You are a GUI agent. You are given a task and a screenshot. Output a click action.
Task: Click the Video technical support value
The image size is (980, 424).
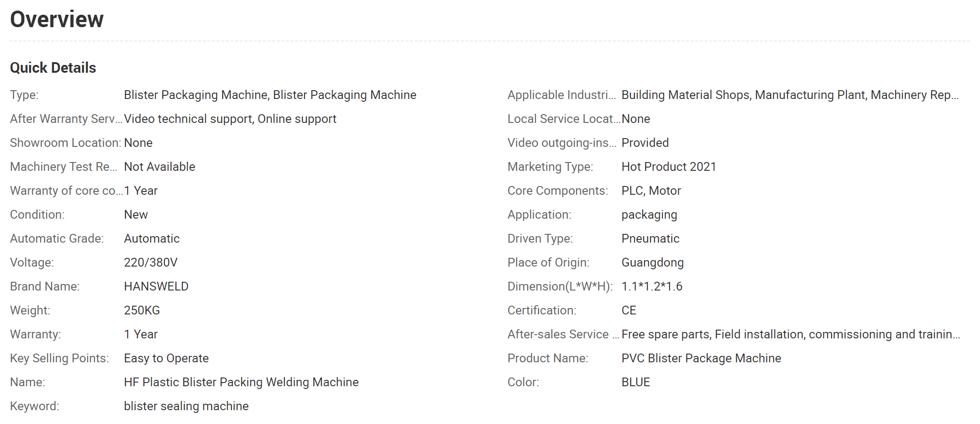pyautogui.click(x=230, y=119)
